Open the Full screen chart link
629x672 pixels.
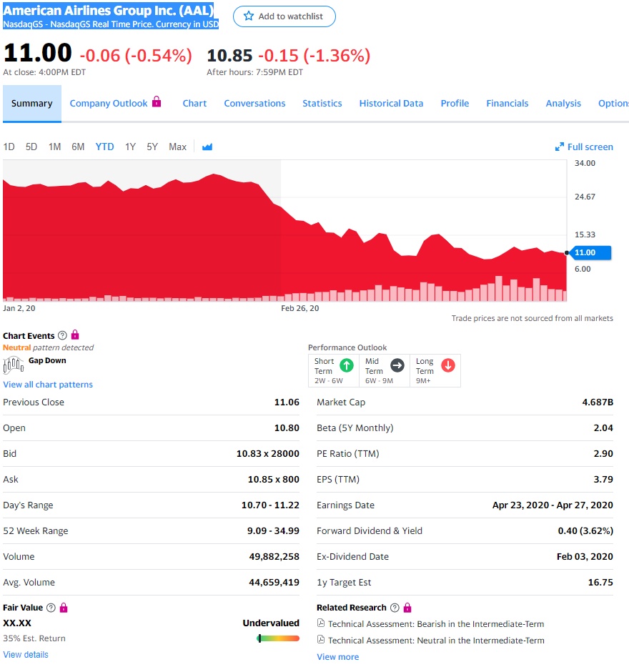click(x=585, y=147)
